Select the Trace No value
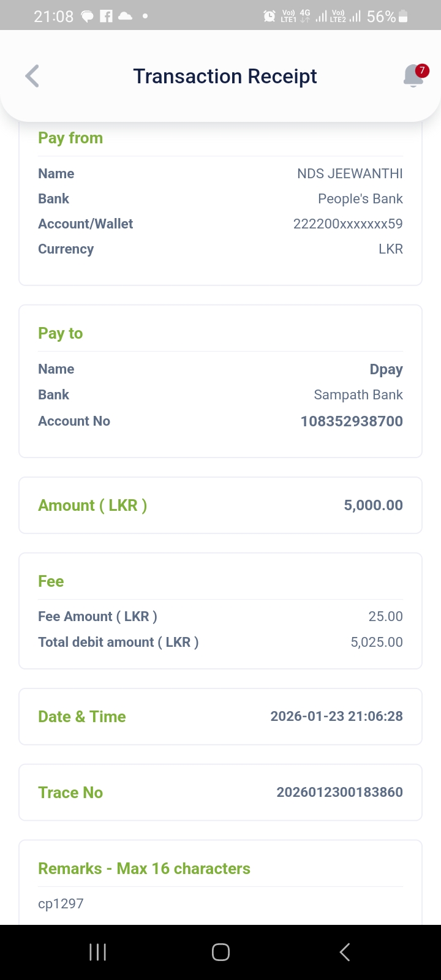Viewport: 441px width, 980px height. (x=339, y=792)
